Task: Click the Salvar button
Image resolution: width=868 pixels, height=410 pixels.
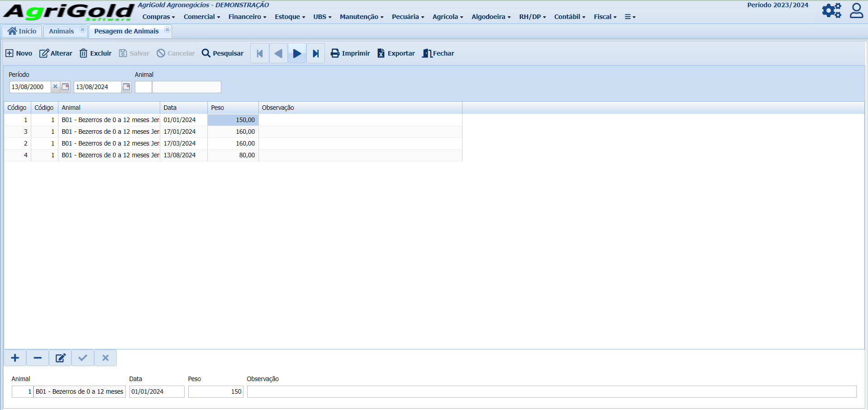Action: coord(134,53)
